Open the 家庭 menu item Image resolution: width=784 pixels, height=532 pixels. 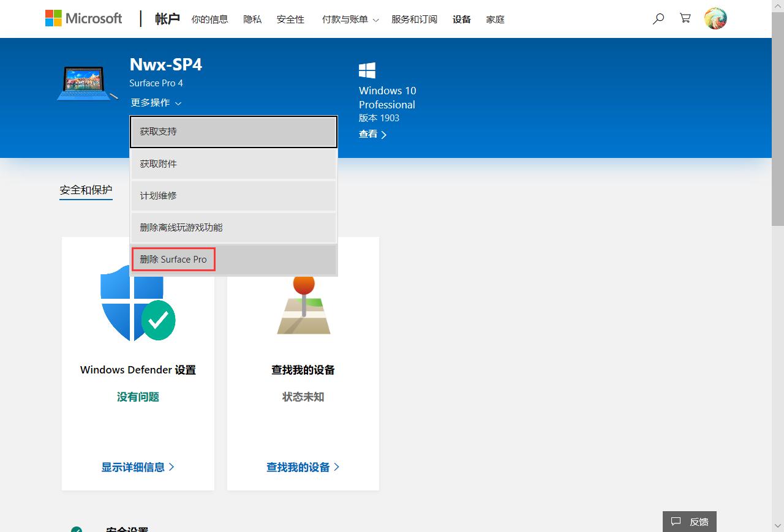(495, 19)
